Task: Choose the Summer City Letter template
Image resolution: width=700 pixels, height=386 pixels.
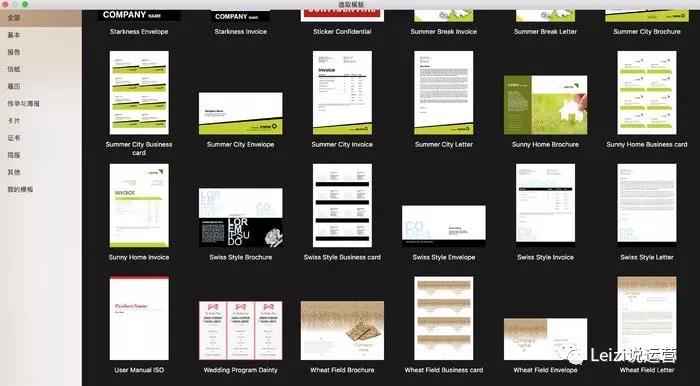Action: click(444, 92)
